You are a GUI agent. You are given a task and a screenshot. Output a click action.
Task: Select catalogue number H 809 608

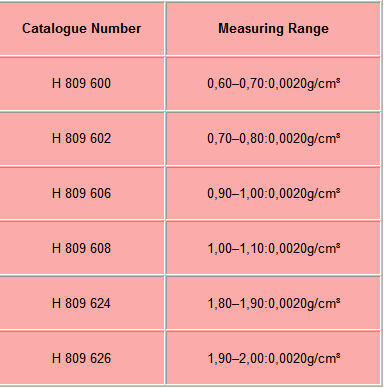[81, 248]
